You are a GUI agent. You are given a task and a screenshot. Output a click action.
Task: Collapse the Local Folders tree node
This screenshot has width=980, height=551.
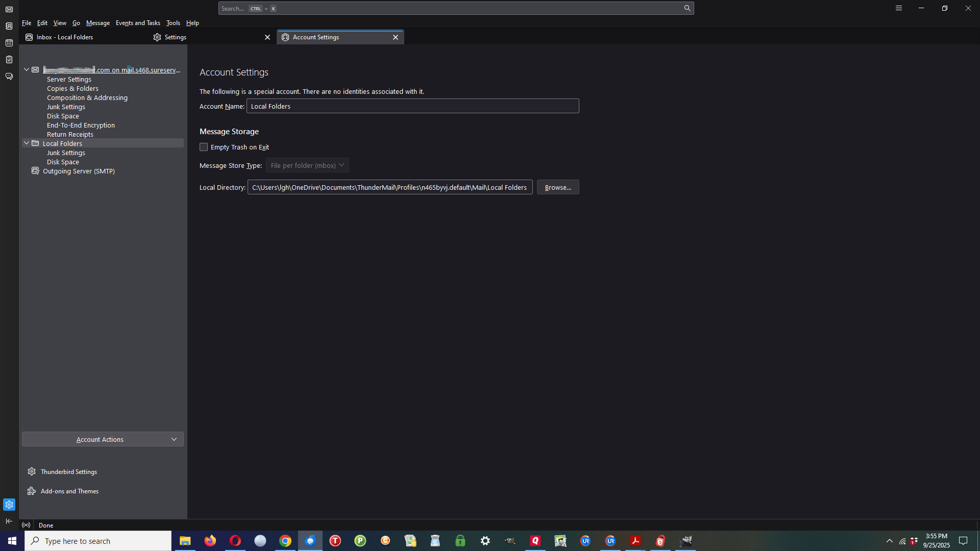pos(27,143)
